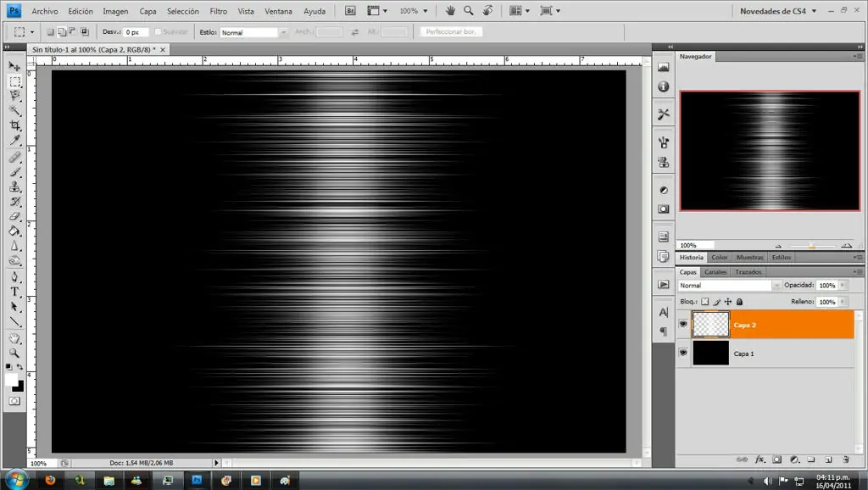Choose Add to selection mode

tap(62, 32)
